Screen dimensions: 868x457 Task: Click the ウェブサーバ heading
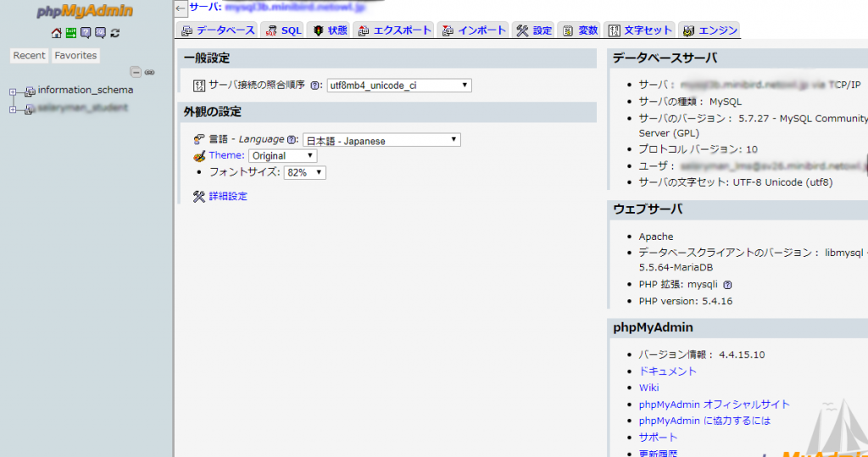[x=648, y=209]
